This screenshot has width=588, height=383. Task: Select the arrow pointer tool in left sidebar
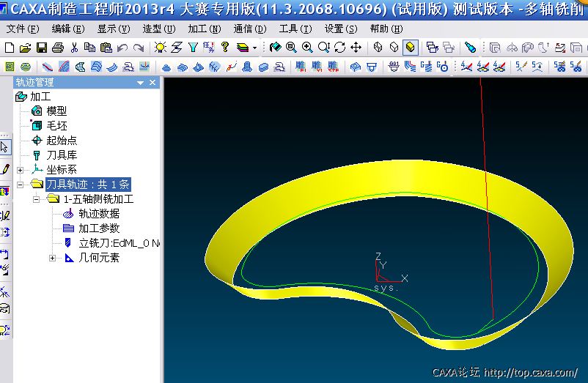click(x=5, y=146)
